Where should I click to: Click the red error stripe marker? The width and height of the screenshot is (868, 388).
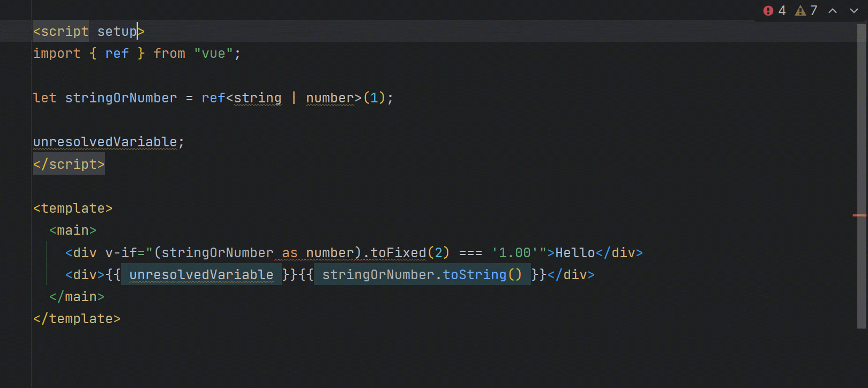pyautogui.click(x=859, y=215)
